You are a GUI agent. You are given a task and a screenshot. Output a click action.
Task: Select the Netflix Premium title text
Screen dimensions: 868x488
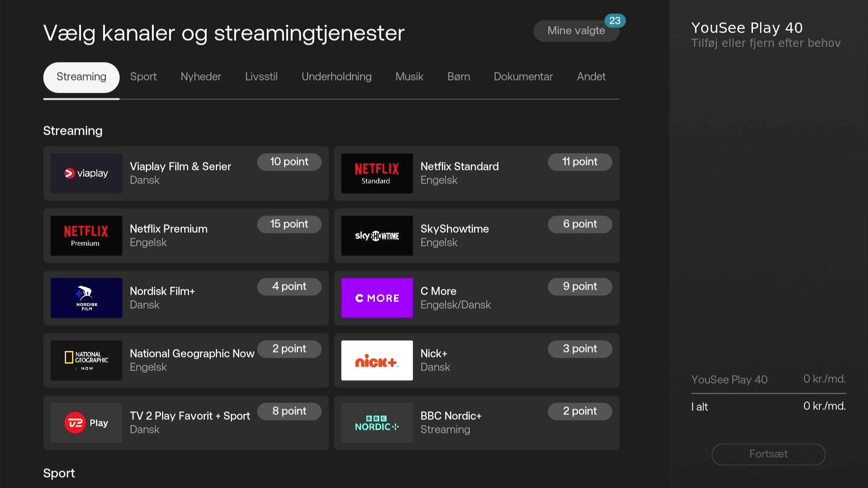pos(169,229)
